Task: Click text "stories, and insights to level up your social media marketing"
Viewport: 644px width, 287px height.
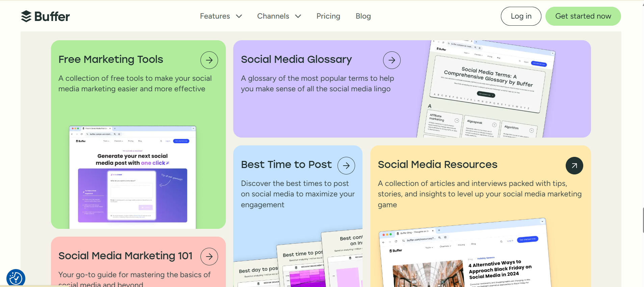Action: pos(480,194)
